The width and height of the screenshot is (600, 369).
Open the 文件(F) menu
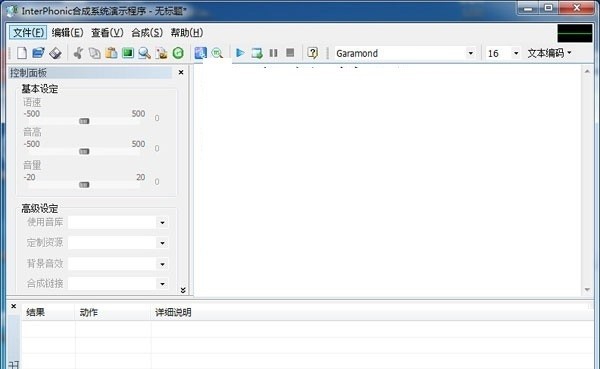[28, 33]
